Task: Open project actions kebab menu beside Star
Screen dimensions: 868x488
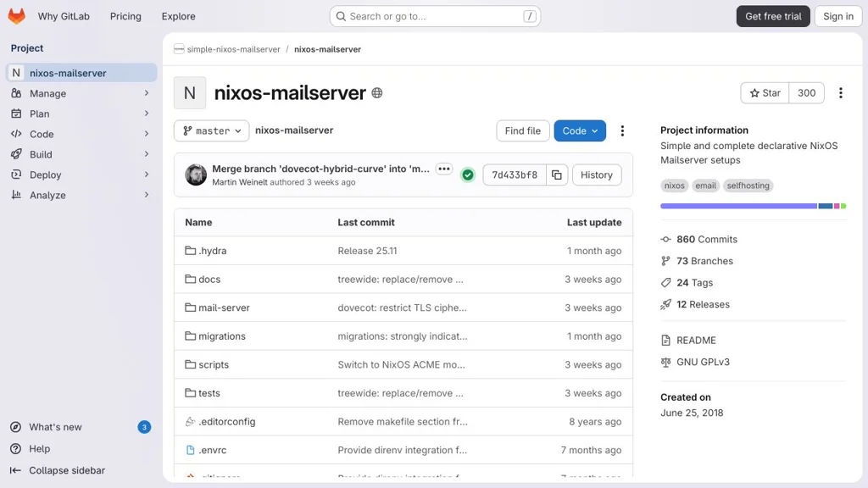Action: [x=840, y=93]
